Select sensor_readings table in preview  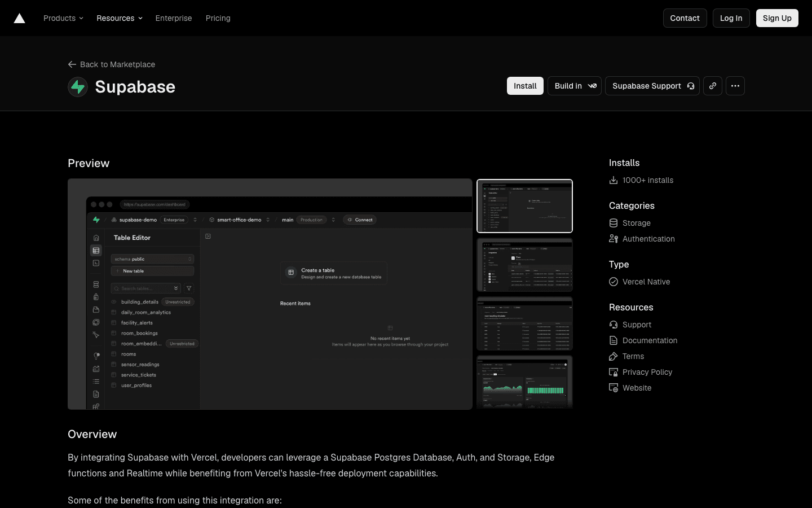[140, 365]
